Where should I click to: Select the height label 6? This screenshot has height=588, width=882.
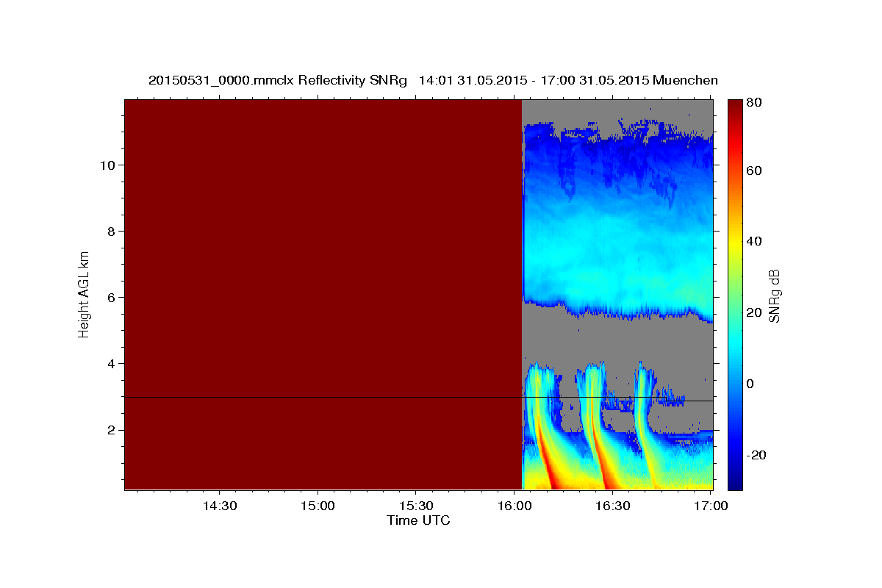[x=110, y=297]
